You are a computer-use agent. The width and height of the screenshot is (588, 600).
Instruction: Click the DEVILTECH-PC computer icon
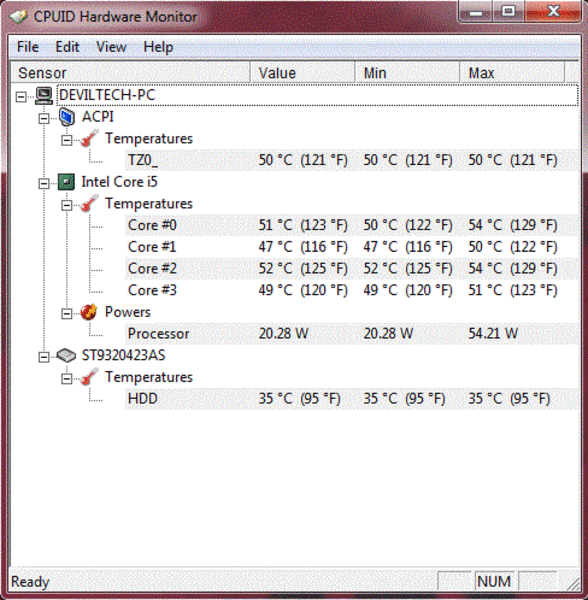point(44,96)
